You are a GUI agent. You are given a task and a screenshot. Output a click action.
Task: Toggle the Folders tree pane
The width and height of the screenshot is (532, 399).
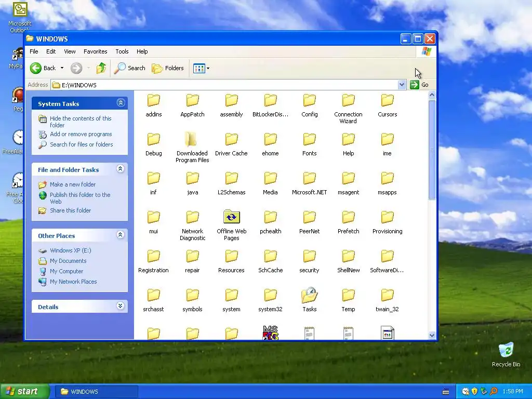click(168, 68)
